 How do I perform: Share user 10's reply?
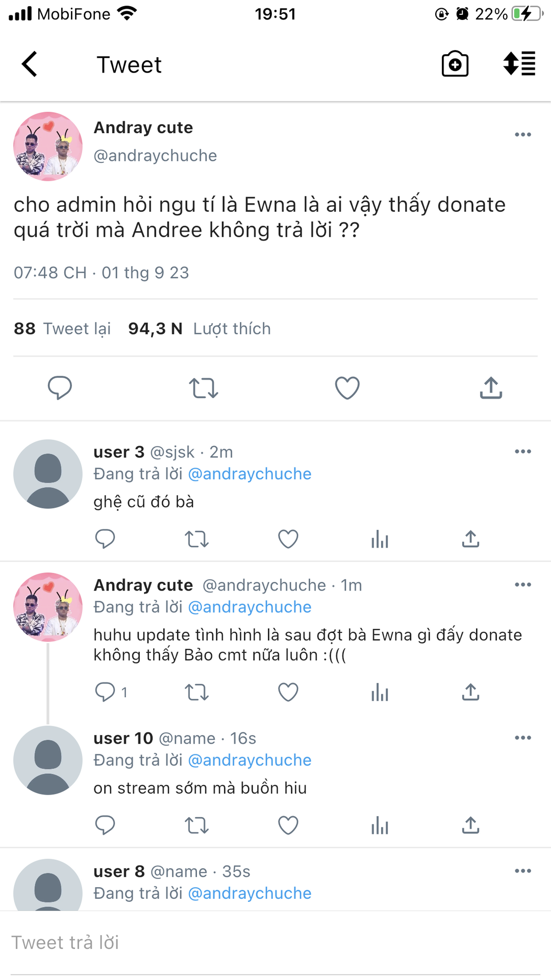470,825
